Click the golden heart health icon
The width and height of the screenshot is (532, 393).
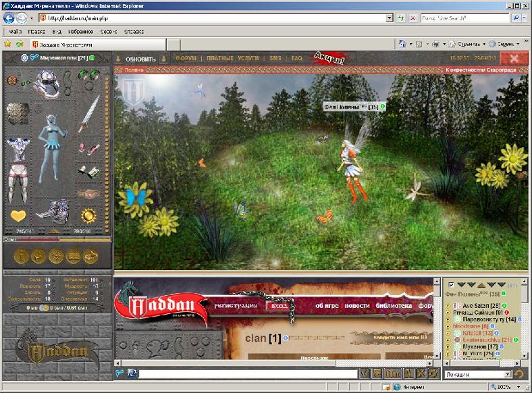point(18,216)
